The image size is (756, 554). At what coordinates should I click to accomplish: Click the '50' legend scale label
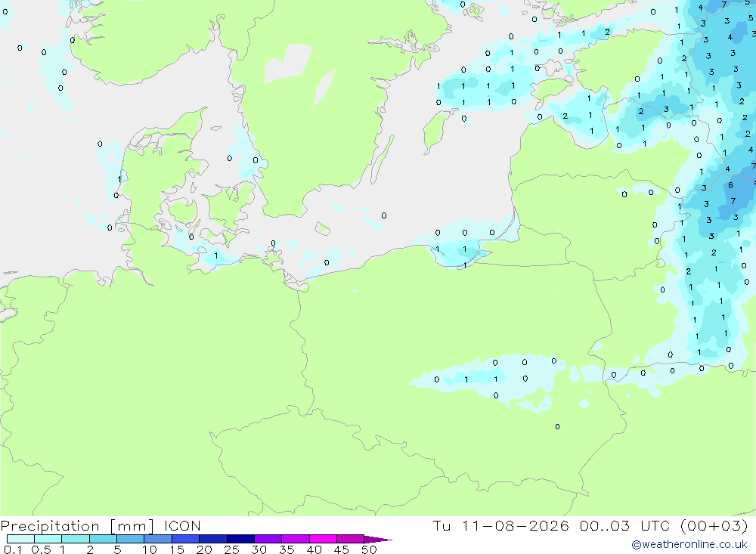coord(369,549)
